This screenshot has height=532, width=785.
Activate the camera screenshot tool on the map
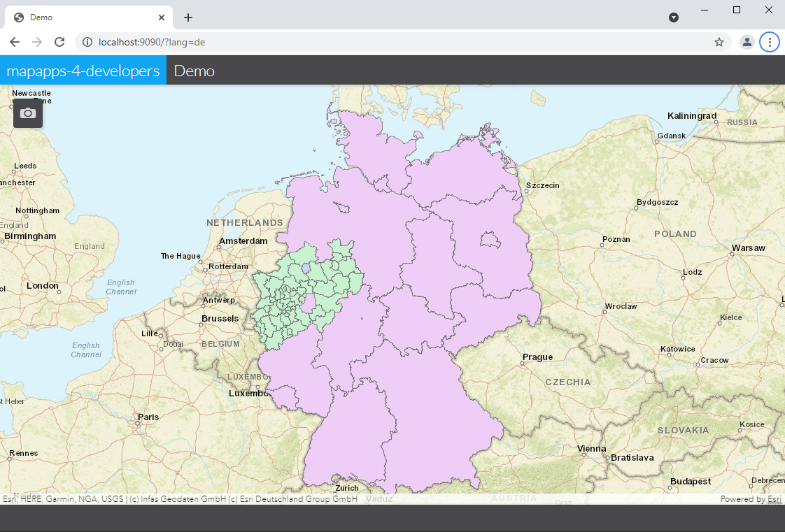(x=27, y=113)
